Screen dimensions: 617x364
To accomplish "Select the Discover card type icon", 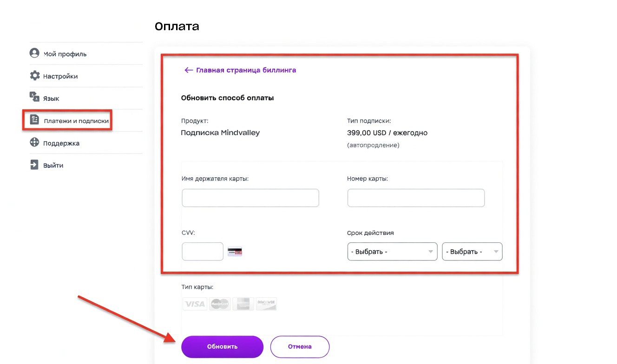I will [266, 304].
